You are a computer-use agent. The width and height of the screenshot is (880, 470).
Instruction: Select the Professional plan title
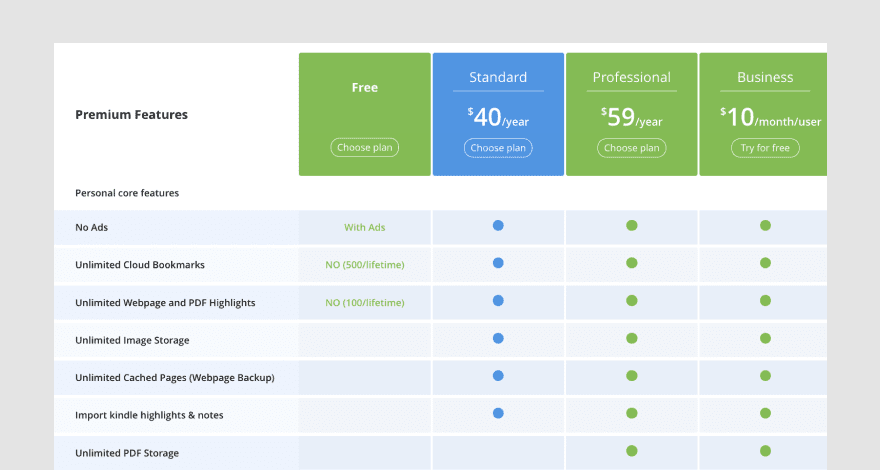tap(631, 77)
